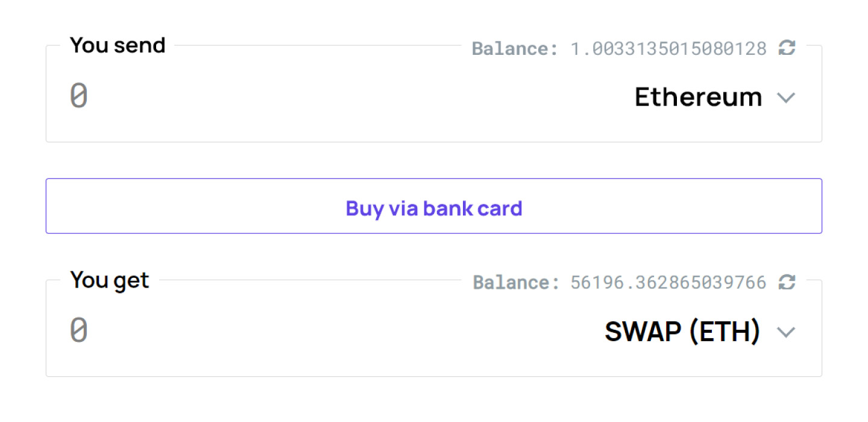Open the SWAP (ETH) token selector
Viewport: 868px width, 422px height.
681,332
